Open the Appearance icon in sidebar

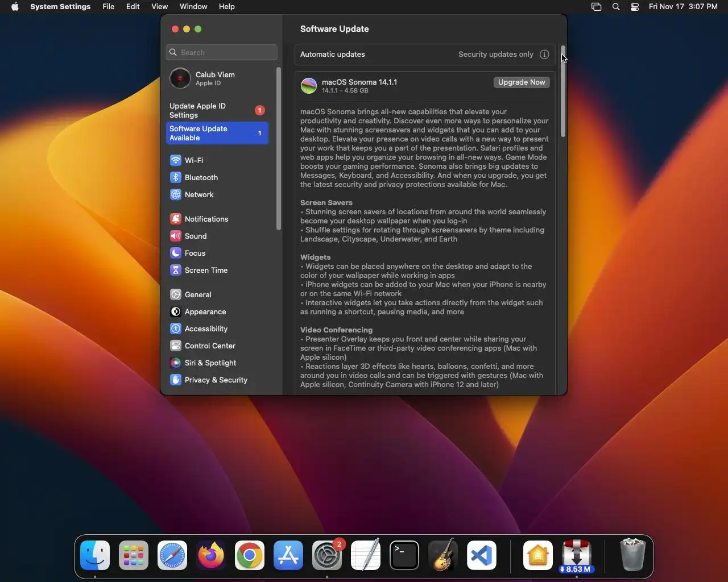(176, 311)
